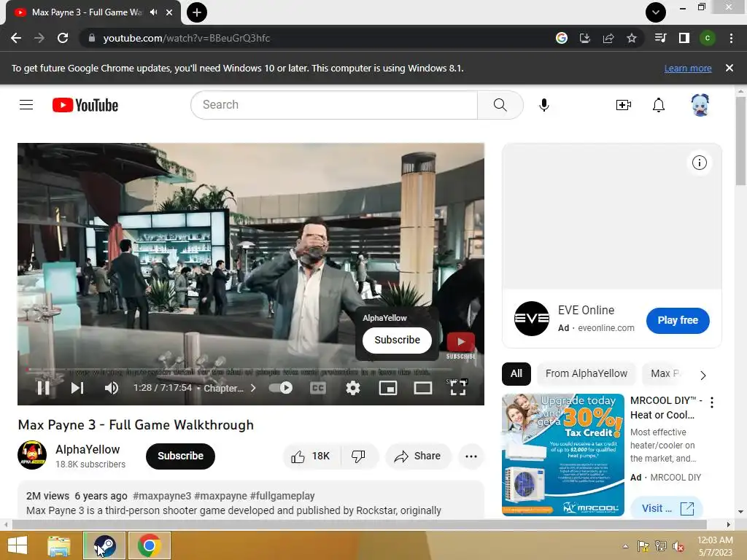Toggle closed captions CC button

pos(318,388)
